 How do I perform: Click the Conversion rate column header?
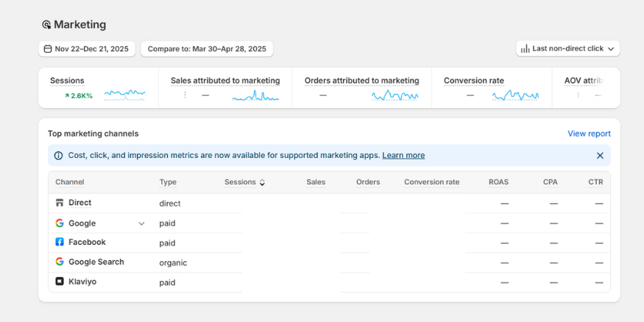[x=431, y=182]
